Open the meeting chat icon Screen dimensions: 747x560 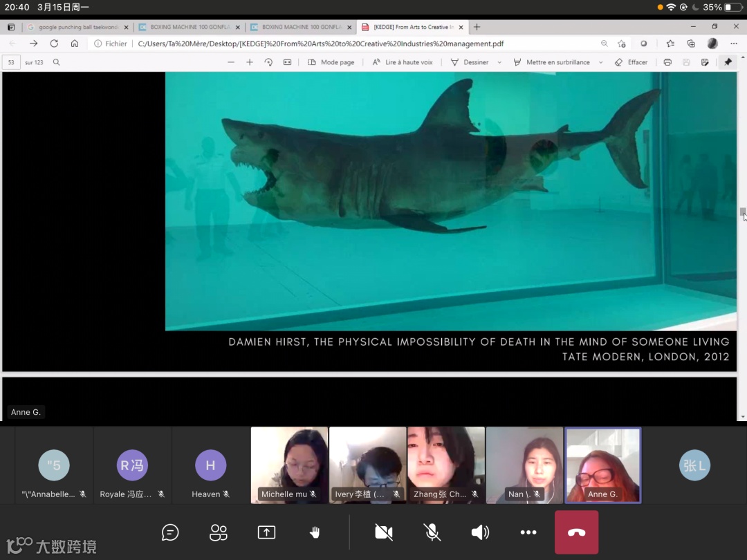pos(170,532)
